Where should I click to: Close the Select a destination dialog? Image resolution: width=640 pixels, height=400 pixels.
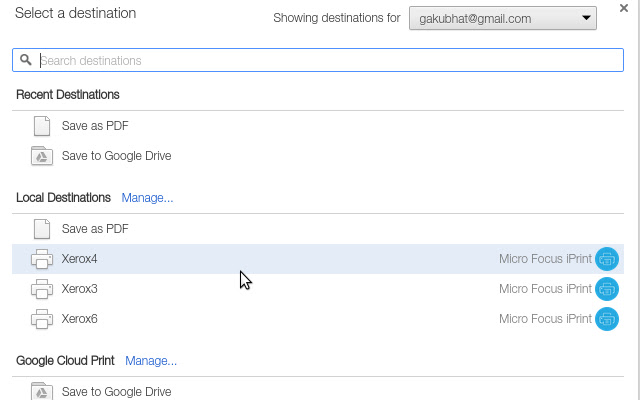[623, 8]
